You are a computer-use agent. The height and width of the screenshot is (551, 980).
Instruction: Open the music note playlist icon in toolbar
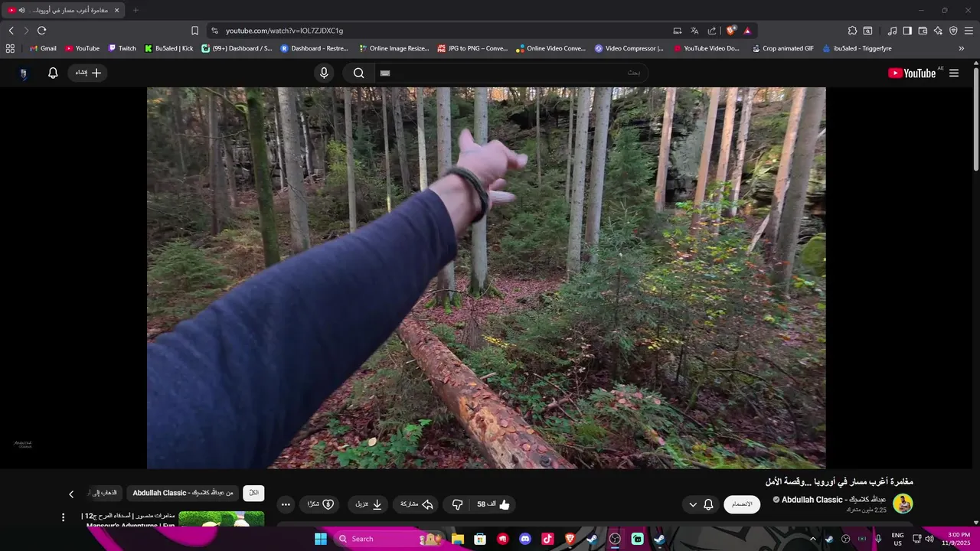coord(892,31)
